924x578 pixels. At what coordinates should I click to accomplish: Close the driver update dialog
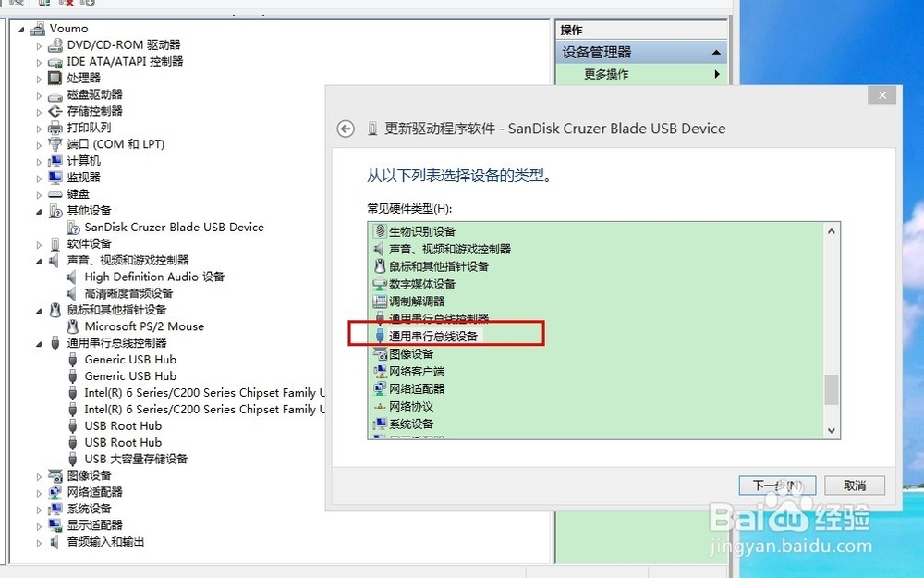(882, 95)
